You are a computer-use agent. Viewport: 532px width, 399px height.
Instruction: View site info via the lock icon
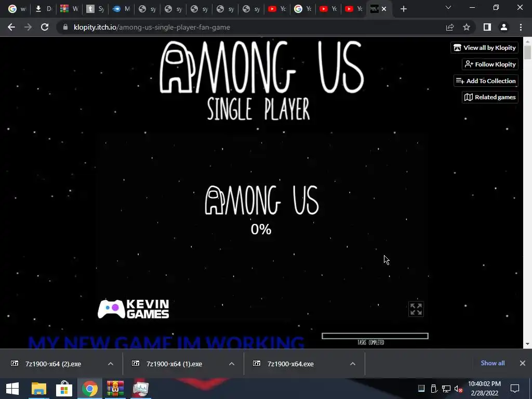[x=65, y=27]
